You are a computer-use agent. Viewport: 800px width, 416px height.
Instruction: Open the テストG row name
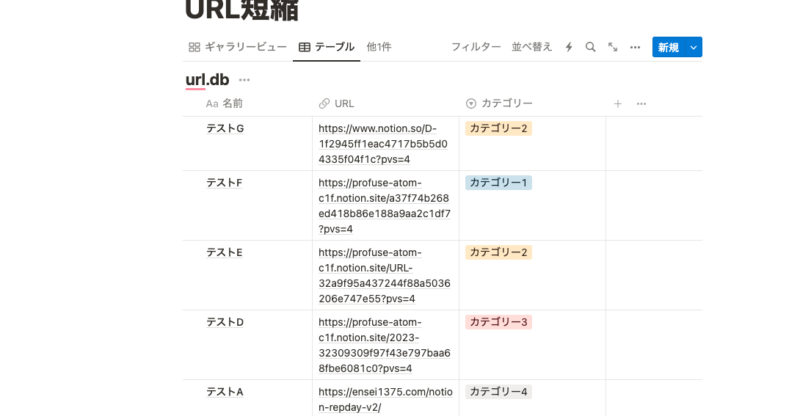[225, 129]
